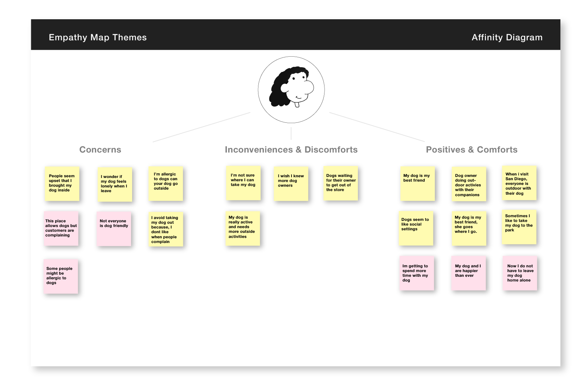Select note 'I'm not sure where I can take my dog'
The image size is (588, 385).
243,183
